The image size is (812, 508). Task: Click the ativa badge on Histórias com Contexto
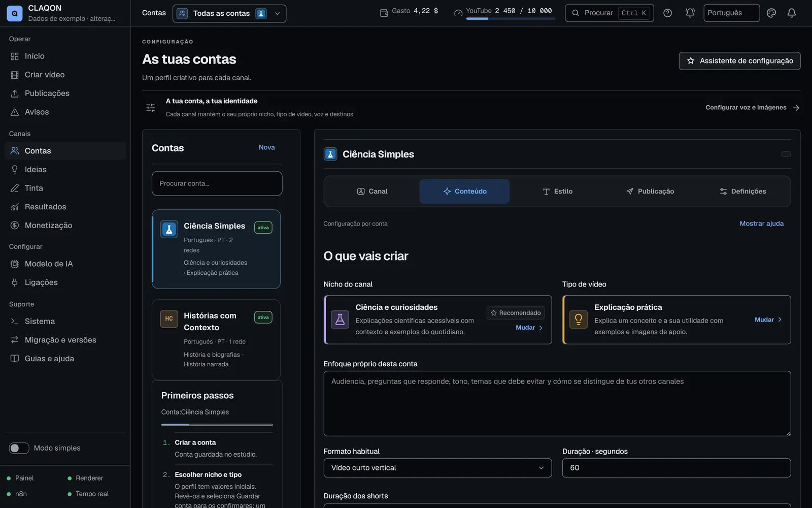tap(263, 317)
